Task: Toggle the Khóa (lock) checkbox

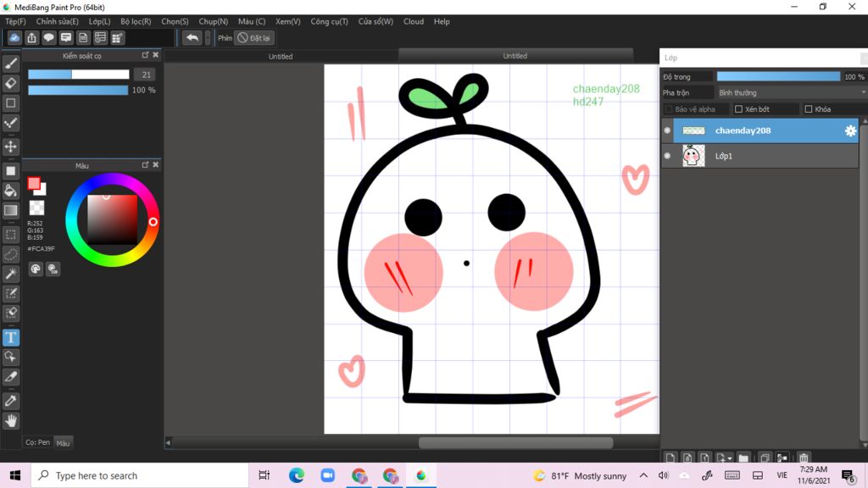Action: click(x=808, y=109)
